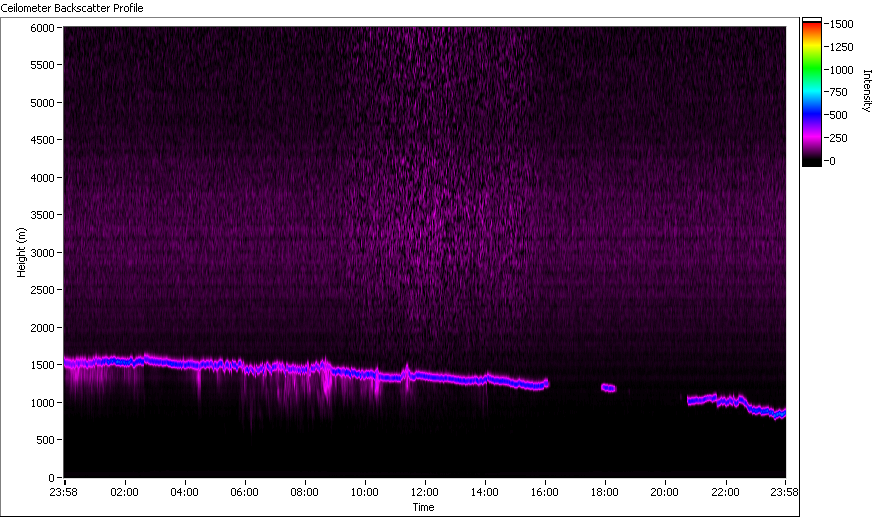The image size is (876, 517).
Task: Click the virga streak below cloud near 08:40
Action: coord(326,387)
